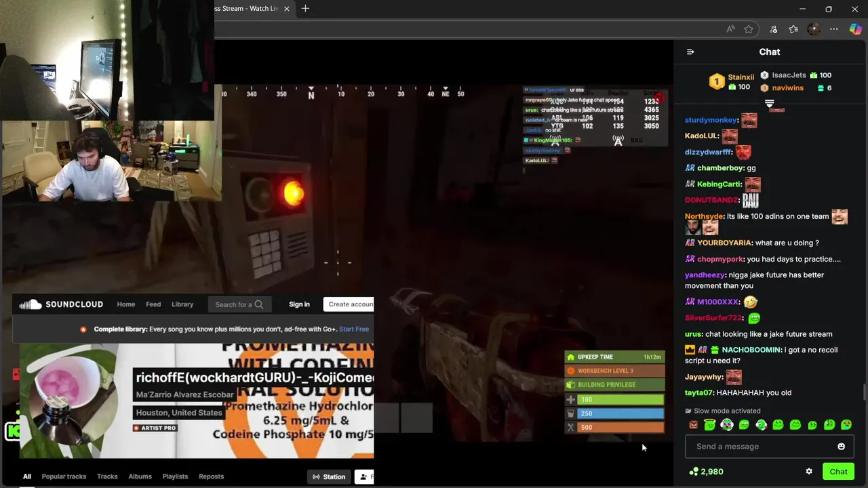Image resolution: width=868 pixels, height=488 pixels.
Task: Close the Stream - Watch Live browser tab
Action: pyautogui.click(x=286, y=9)
